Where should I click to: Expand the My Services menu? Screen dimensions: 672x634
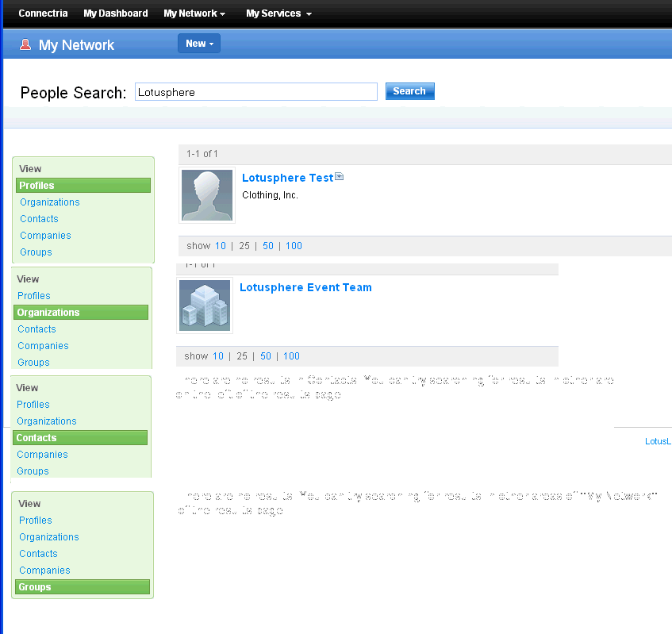point(278,13)
